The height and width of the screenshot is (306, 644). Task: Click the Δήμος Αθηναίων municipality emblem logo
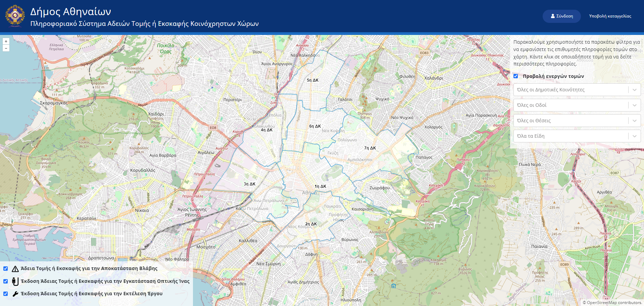15,16
